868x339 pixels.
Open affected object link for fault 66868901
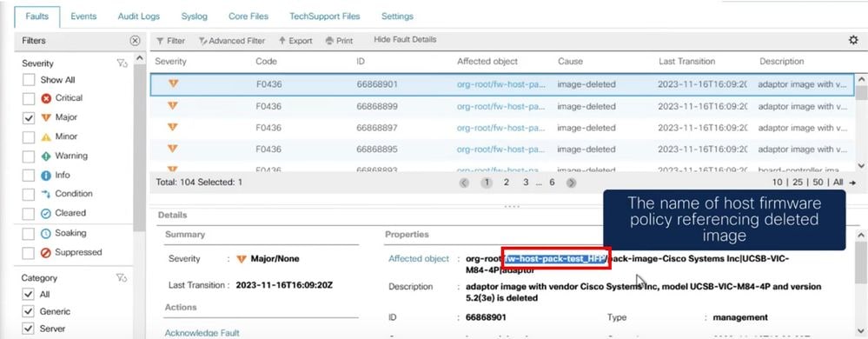[501, 85]
